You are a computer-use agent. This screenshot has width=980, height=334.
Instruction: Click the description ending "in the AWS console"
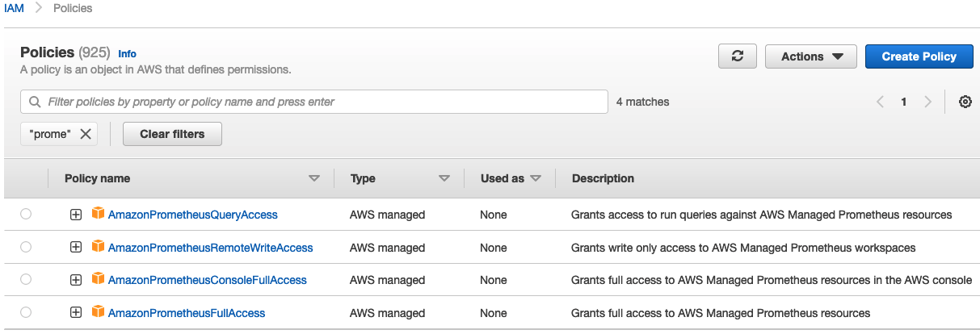click(x=772, y=280)
